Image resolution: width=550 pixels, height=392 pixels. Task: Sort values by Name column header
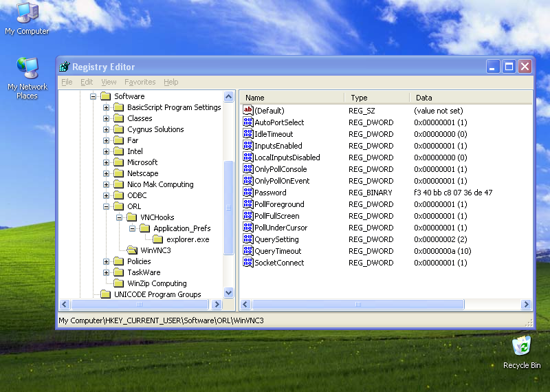(292, 98)
